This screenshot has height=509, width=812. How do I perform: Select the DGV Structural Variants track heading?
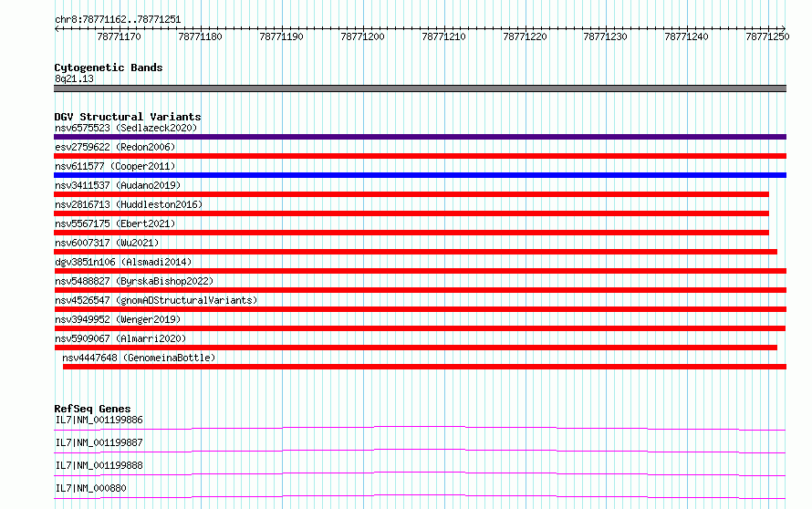128,117
